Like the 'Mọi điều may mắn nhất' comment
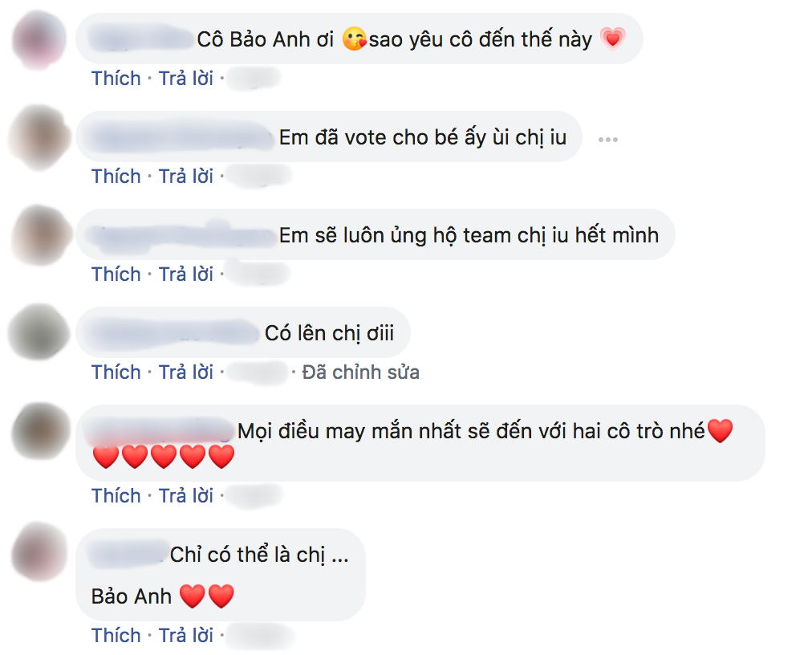Image resolution: width=812 pixels, height=655 pixels. 116,496
